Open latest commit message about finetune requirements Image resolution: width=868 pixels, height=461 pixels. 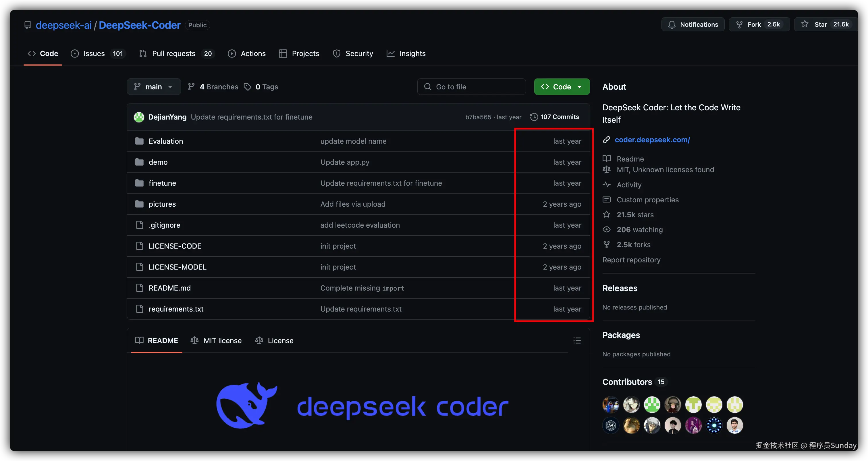tap(252, 117)
